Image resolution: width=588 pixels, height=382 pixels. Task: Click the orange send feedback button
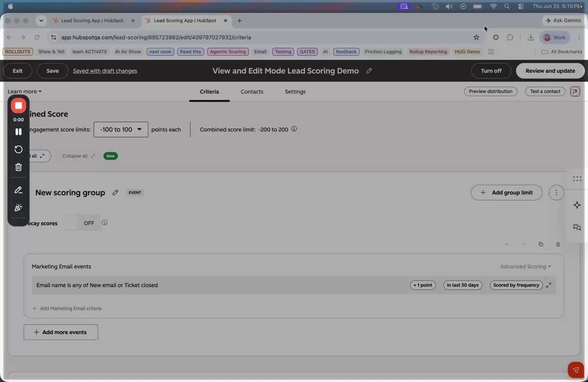pos(576,370)
